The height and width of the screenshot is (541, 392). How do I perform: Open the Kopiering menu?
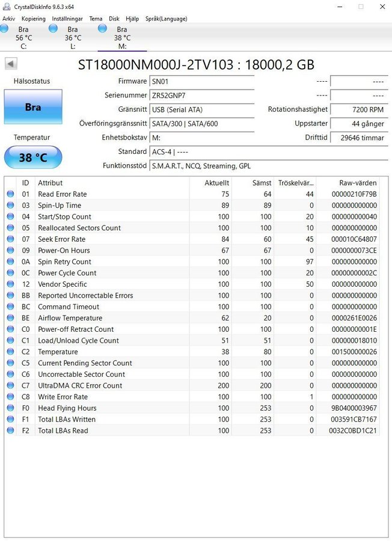(x=34, y=19)
